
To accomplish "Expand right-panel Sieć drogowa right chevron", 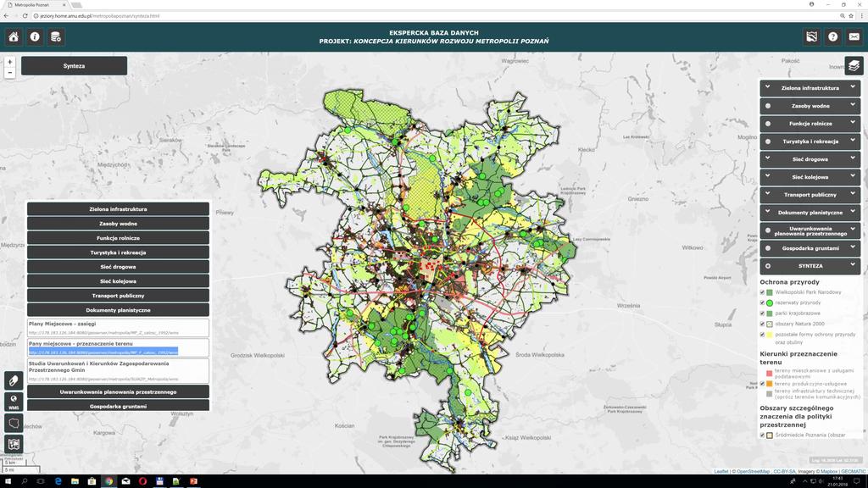I will click(x=853, y=158).
